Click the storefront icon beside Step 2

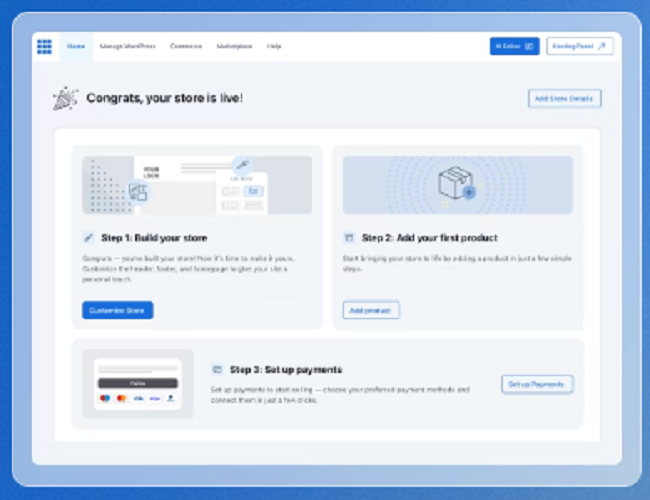pyautogui.click(x=349, y=238)
